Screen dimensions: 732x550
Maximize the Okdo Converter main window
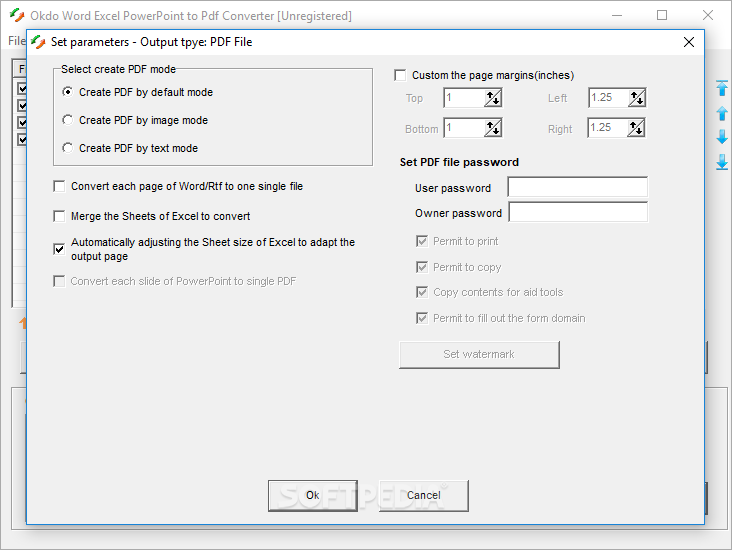pyautogui.click(x=662, y=15)
